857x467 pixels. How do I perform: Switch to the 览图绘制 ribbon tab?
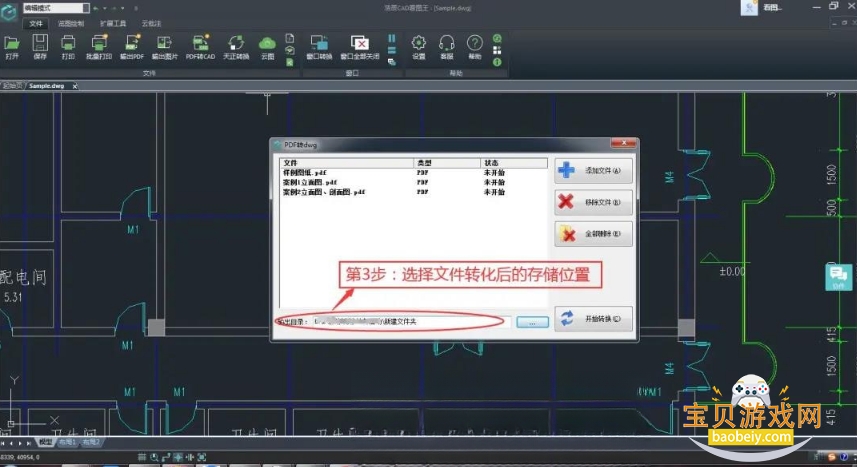[x=71, y=24]
